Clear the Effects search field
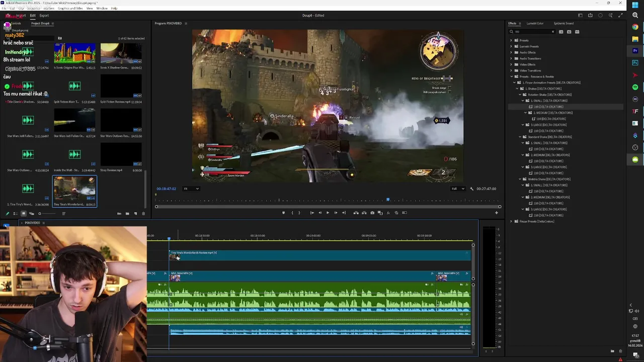644x362 pixels. (552, 32)
